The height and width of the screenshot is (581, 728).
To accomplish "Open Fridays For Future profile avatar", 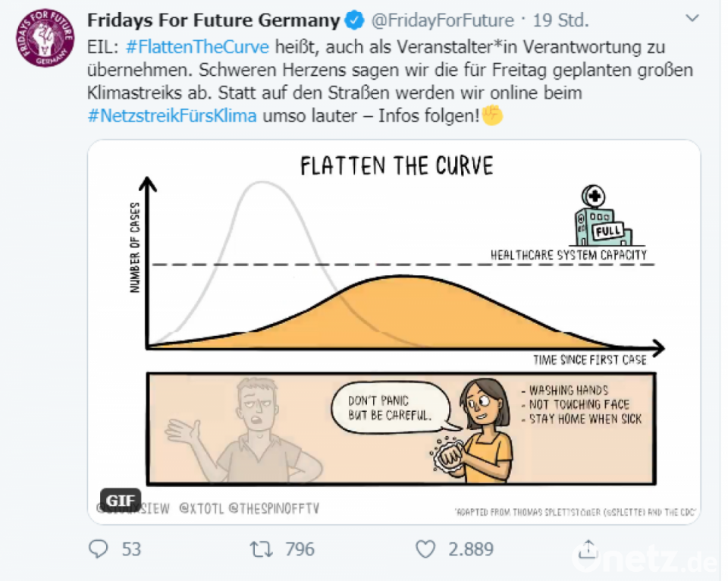I will tap(45, 39).
